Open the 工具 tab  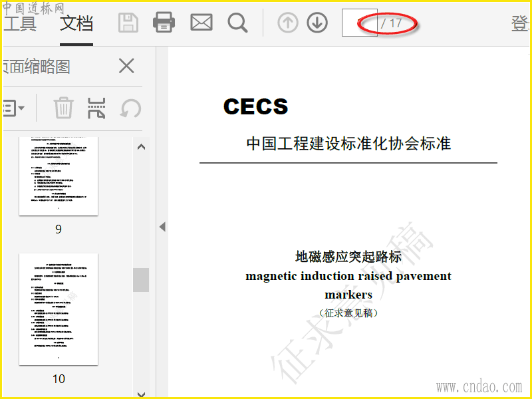pos(20,23)
